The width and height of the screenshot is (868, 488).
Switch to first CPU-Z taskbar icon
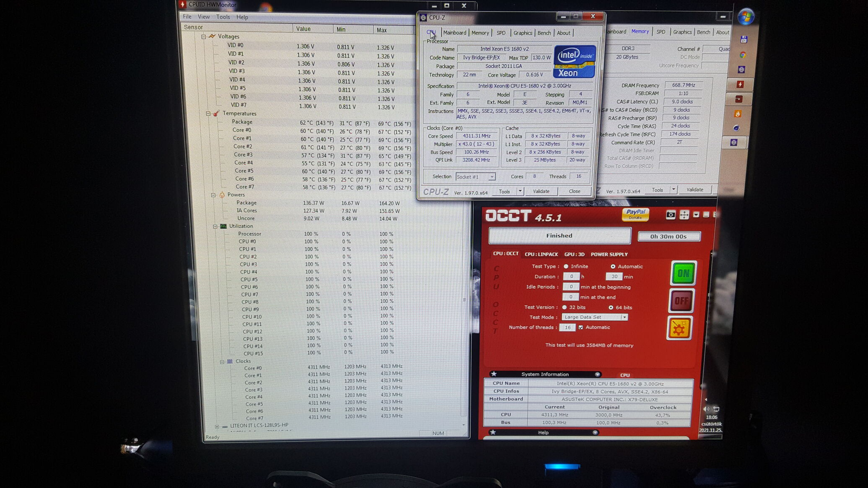pyautogui.click(x=741, y=70)
